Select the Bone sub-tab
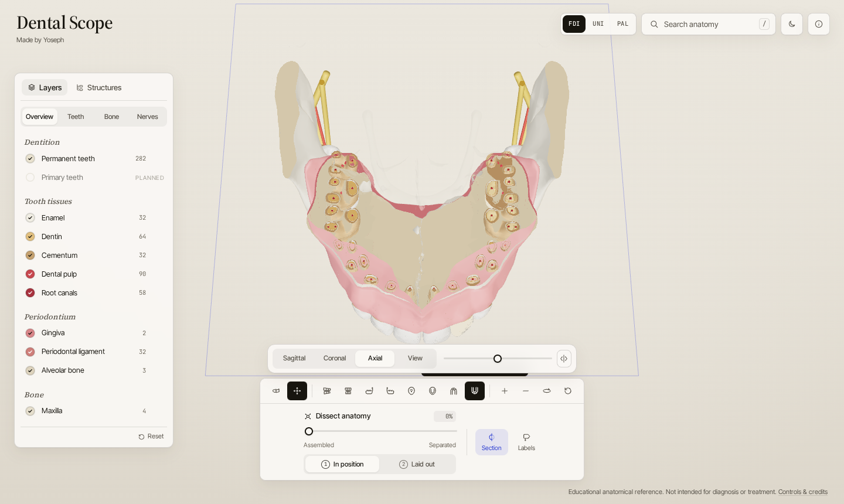This screenshot has width=844, height=504. pos(111,117)
